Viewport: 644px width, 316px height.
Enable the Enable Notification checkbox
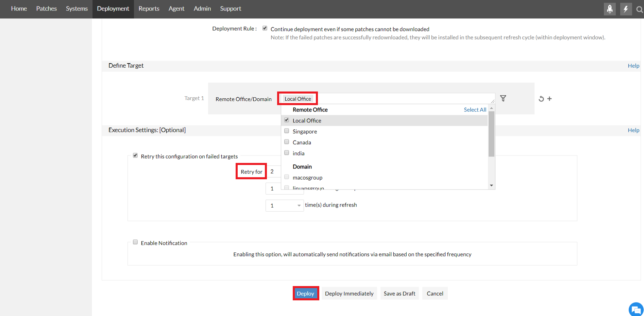pyautogui.click(x=135, y=242)
